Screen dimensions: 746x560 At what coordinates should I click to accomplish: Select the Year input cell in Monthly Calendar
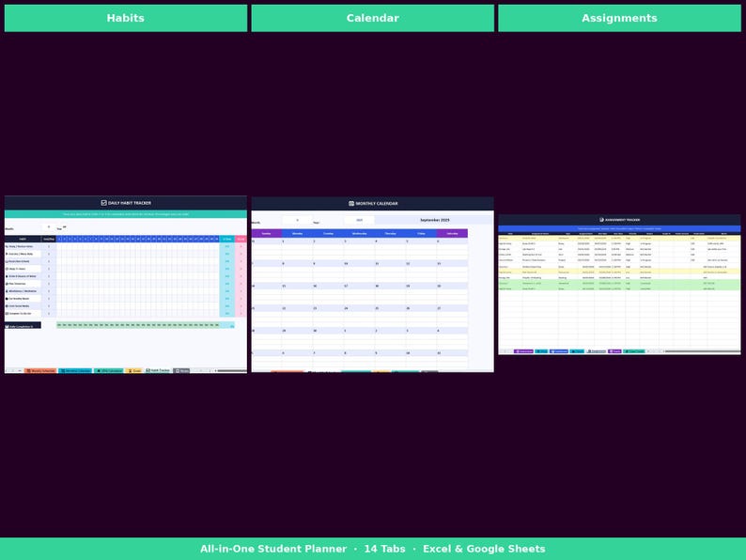359,220
